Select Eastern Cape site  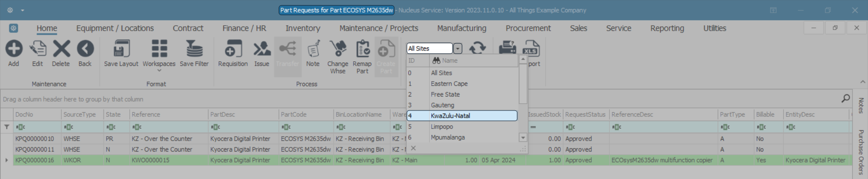462,83
